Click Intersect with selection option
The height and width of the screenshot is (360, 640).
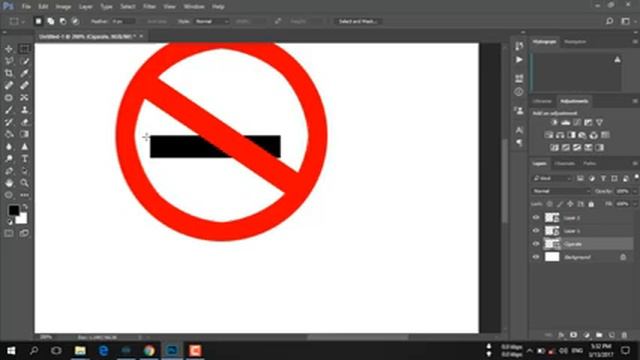(75, 21)
